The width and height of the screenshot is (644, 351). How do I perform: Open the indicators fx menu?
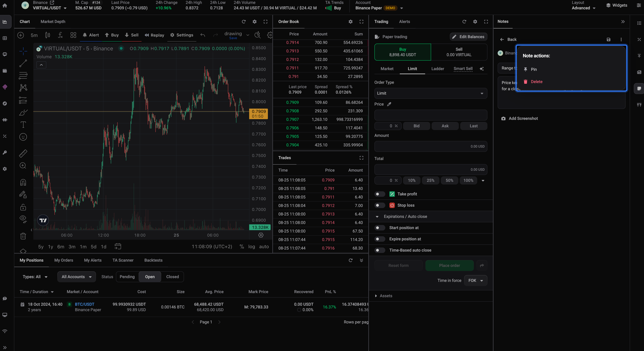click(x=60, y=35)
